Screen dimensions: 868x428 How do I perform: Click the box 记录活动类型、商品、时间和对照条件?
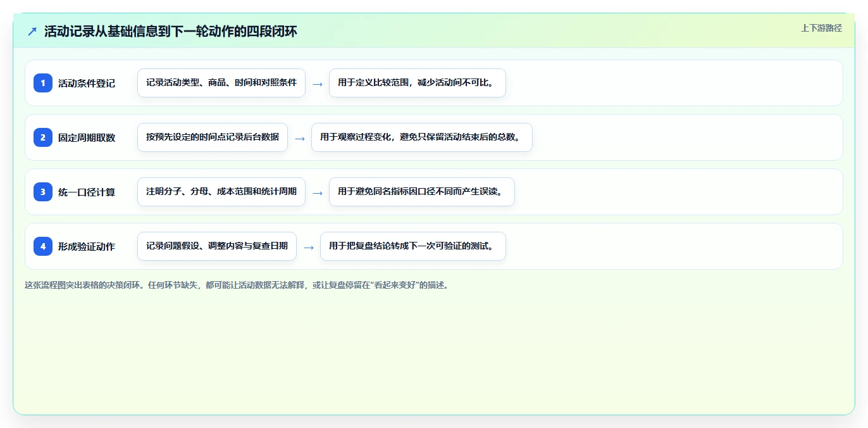221,83
